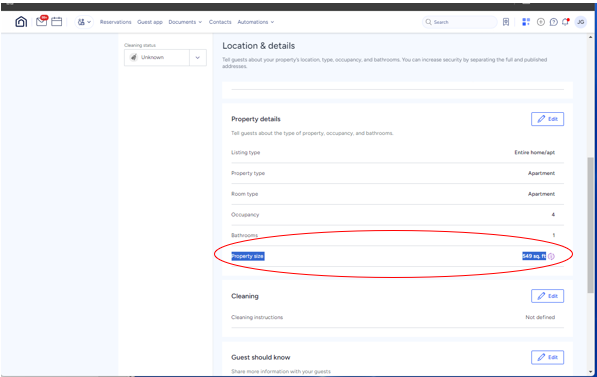Open Guest app menu item
This screenshot has width=597, height=377.
[x=150, y=22]
